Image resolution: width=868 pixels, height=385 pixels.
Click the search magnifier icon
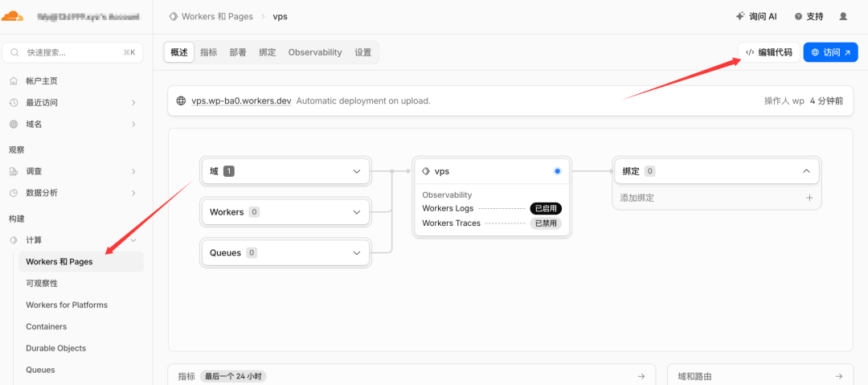[x=15, y=52]
